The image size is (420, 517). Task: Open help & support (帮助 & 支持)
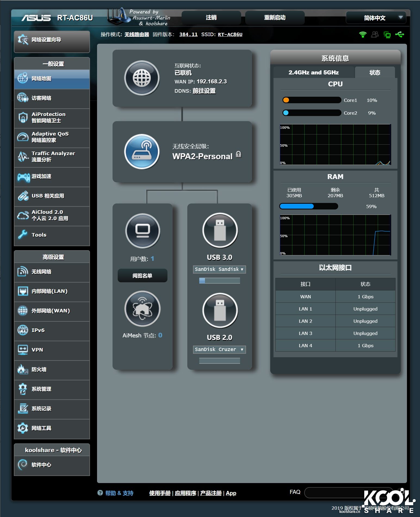coord(119,493)
